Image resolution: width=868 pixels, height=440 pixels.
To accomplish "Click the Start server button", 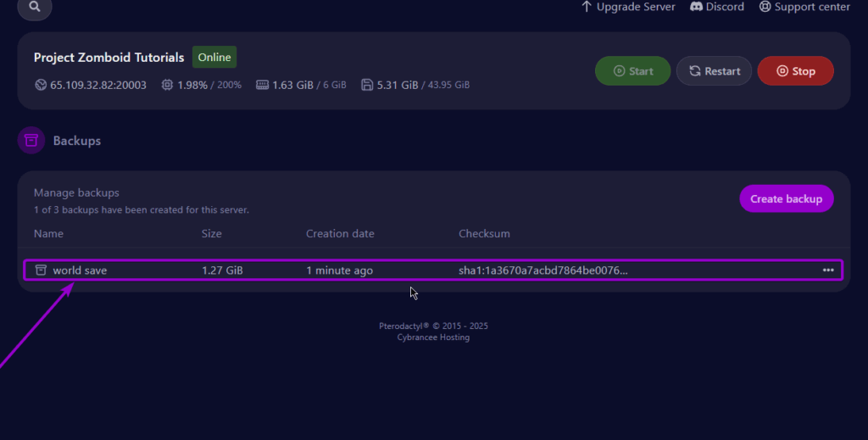I will coord(632,71).
